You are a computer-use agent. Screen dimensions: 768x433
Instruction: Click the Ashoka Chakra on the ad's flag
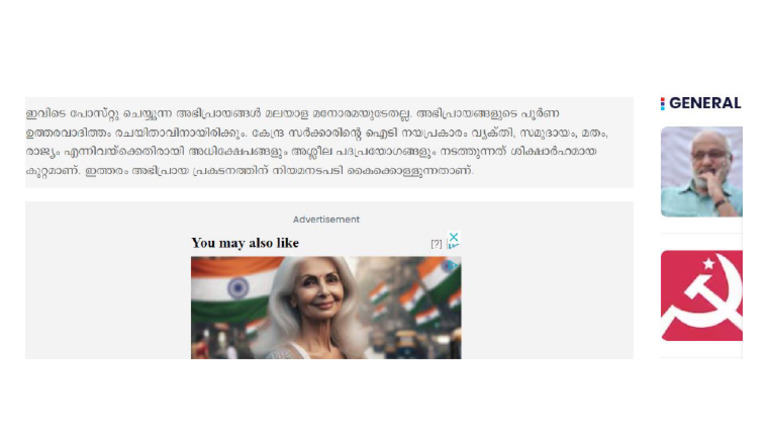238,288
